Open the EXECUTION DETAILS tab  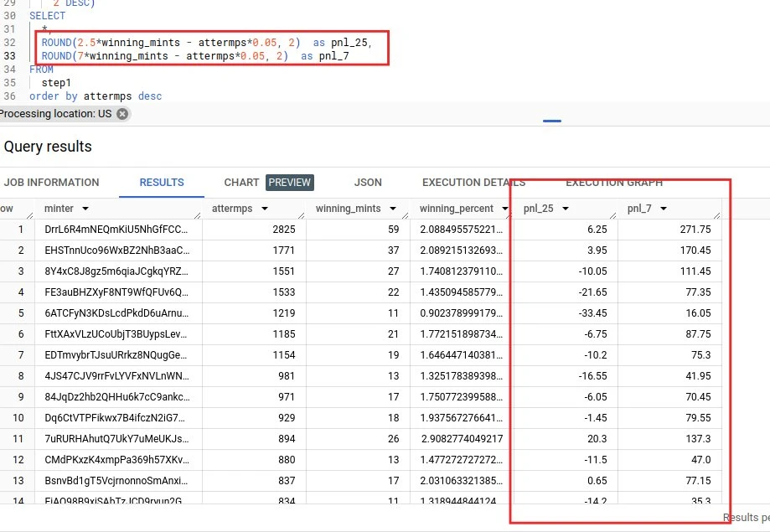pos(473,182)
